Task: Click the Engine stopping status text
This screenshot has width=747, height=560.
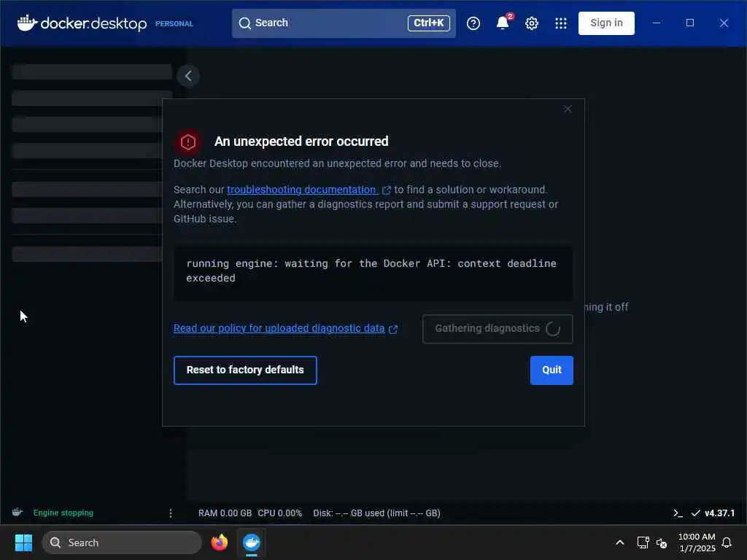Action: (x=63, y=513)
